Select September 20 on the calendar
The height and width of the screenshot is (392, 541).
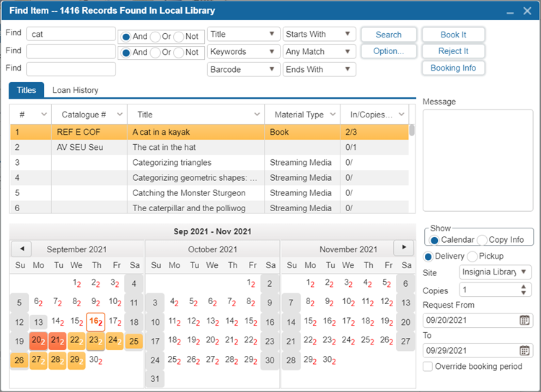click(38, 341)
